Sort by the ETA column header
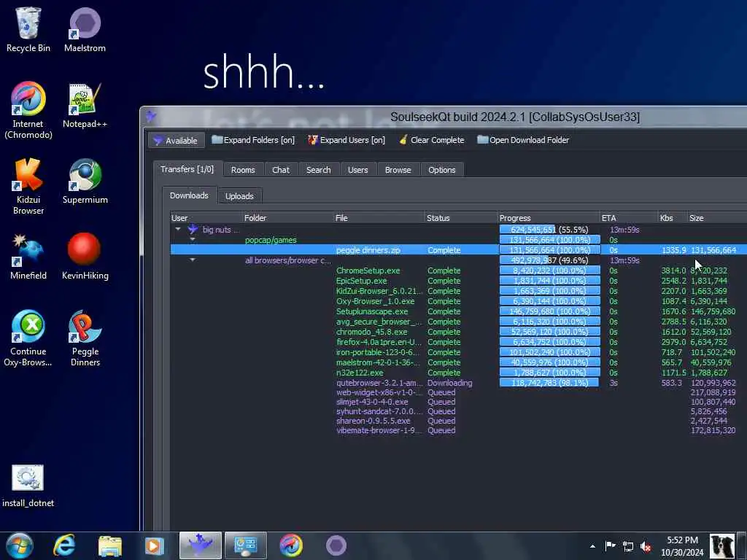 629,218
